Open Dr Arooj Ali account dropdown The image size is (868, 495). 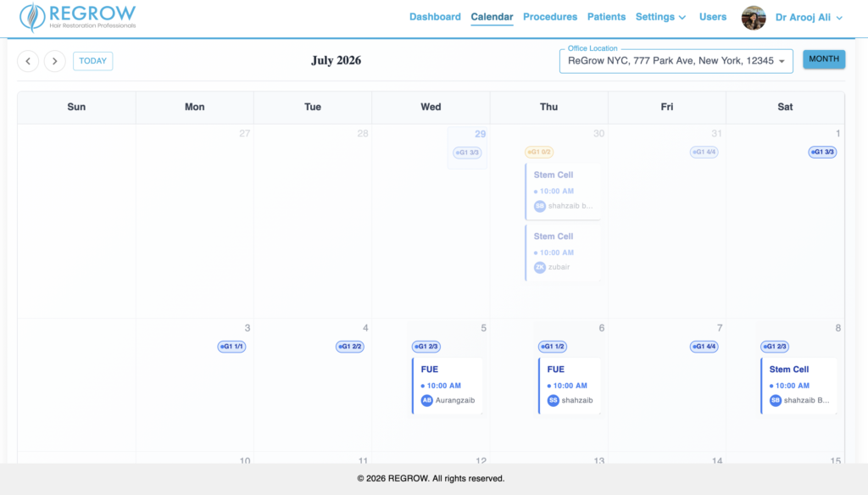809,17
